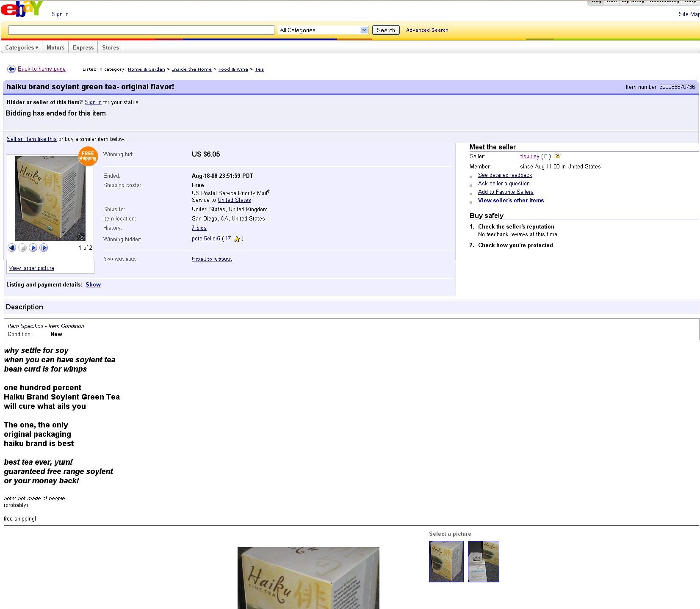Click Check how you're protected

pos(515,245)
